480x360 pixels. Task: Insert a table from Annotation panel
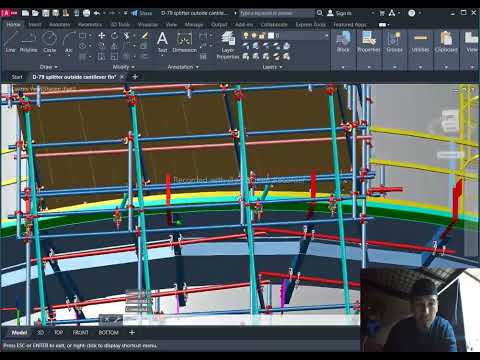point(203,57)
